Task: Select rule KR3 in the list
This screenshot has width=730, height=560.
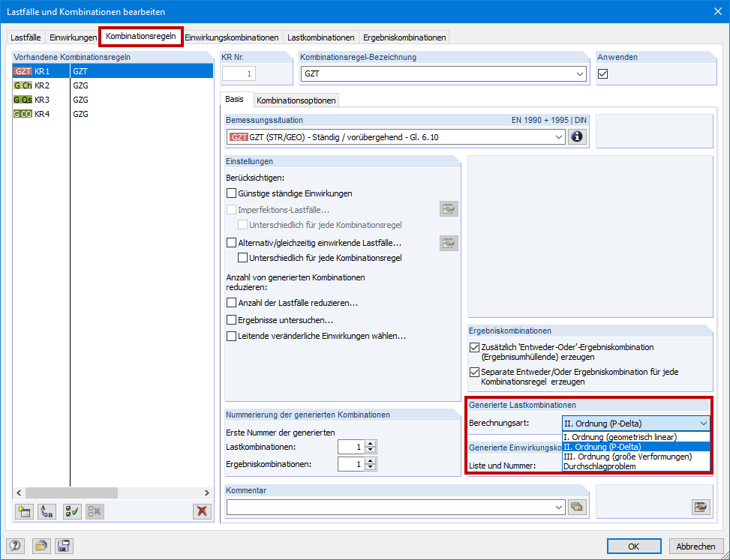Action: coord(113,100)
